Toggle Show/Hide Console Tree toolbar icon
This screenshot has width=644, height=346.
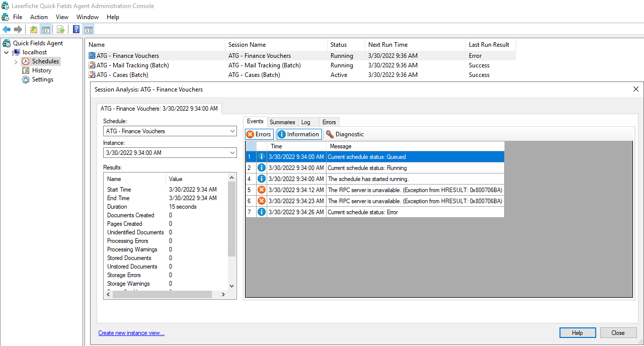46,29
